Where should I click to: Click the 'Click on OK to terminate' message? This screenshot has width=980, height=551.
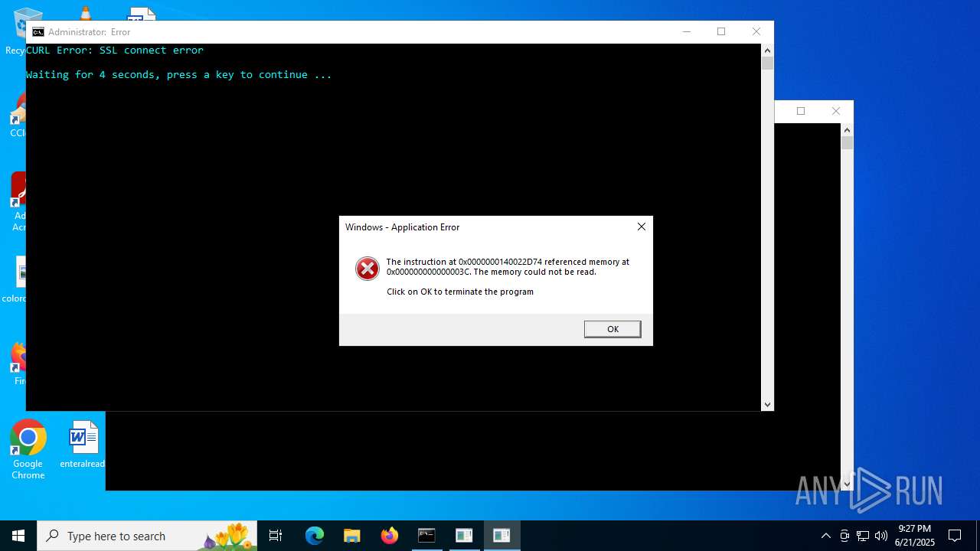[x=460, y=292]
